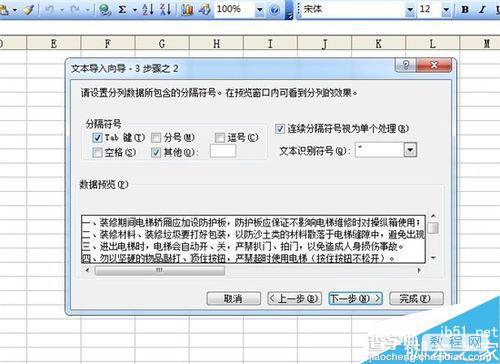Viewport: 500px width, 364px height.
Task: Select column L header
Action: pyautogui.click(x=433, y=43)
